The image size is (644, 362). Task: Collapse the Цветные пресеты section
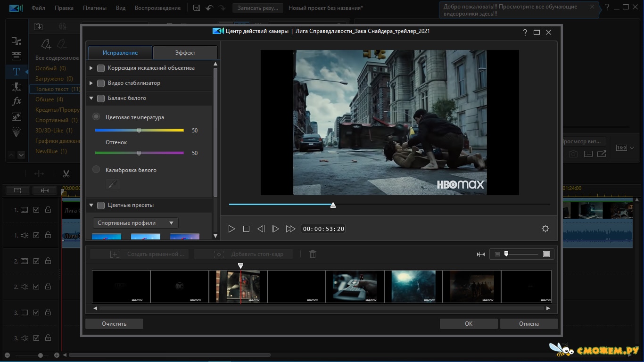click(x=91, y=206)
